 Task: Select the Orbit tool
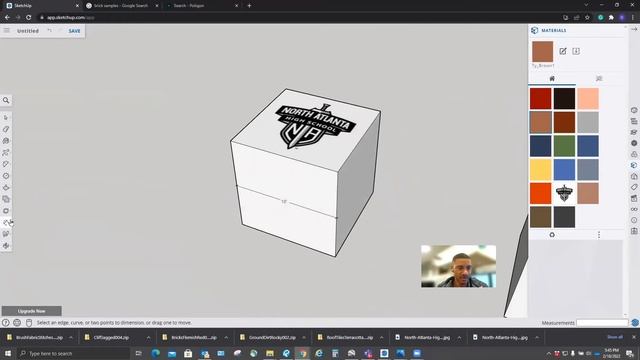tap(6, 246)
